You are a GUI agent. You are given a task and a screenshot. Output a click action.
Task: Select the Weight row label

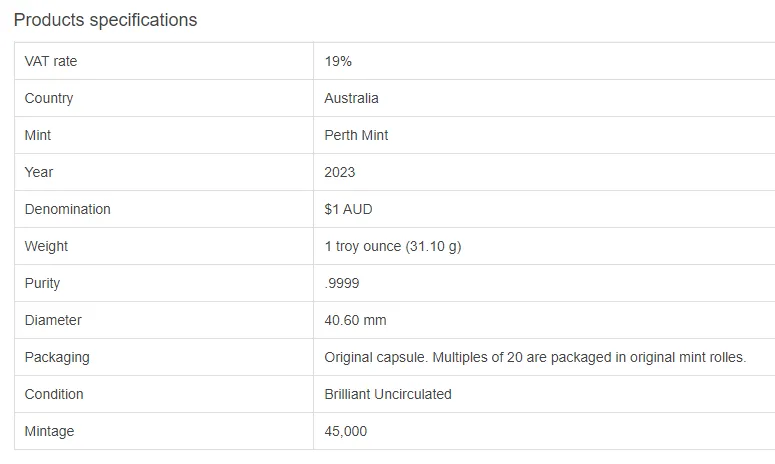46,247
